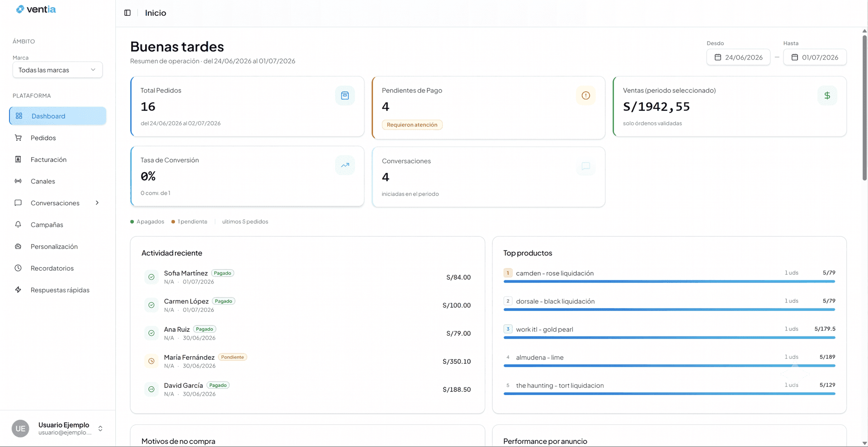Click the Recordatorios clock icon
Screen dimensions: 868x447
tap(18, 268)
